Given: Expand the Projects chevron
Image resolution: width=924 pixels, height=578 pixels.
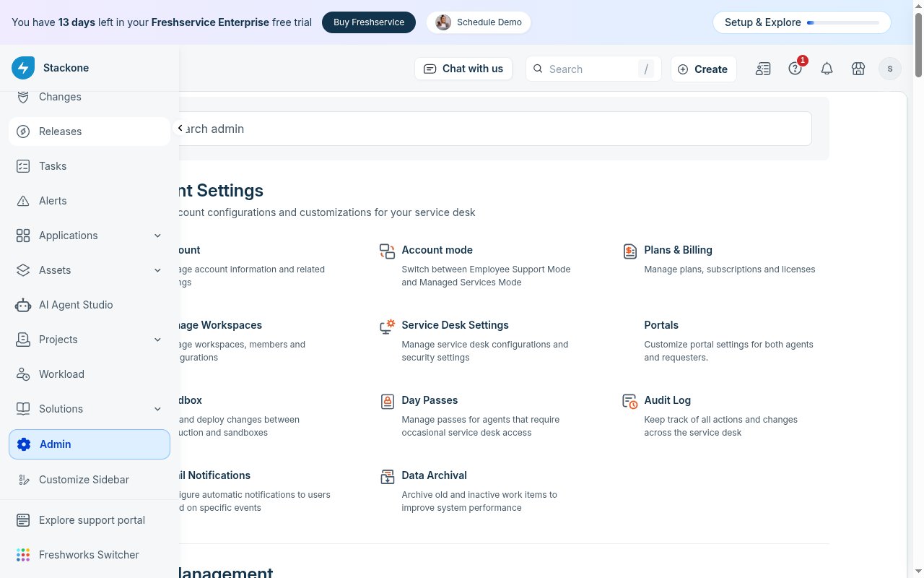Looking at the screenshot, I should [x=157, y=340].
